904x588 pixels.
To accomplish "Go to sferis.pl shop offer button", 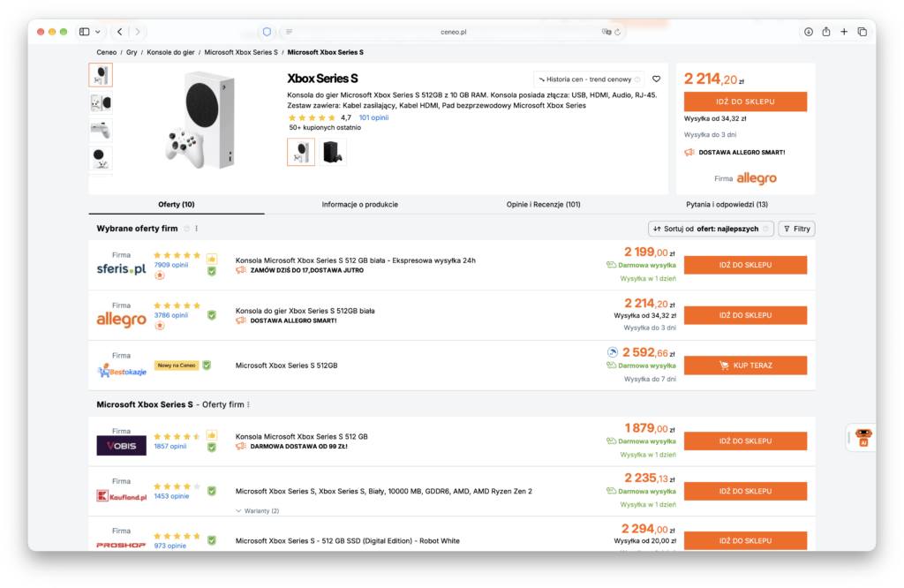I will (745, 265).
